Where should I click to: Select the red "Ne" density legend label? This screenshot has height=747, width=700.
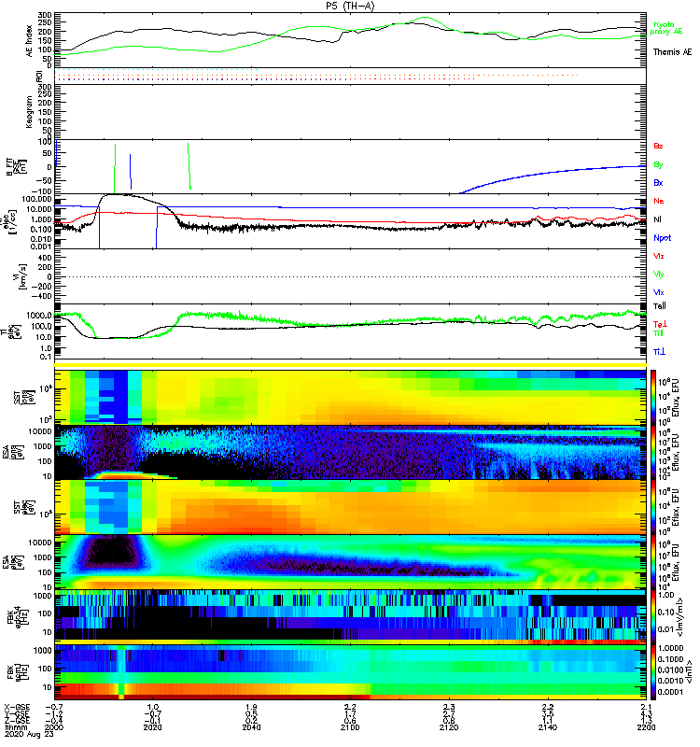pyautogui.click(x=658, y=201)
